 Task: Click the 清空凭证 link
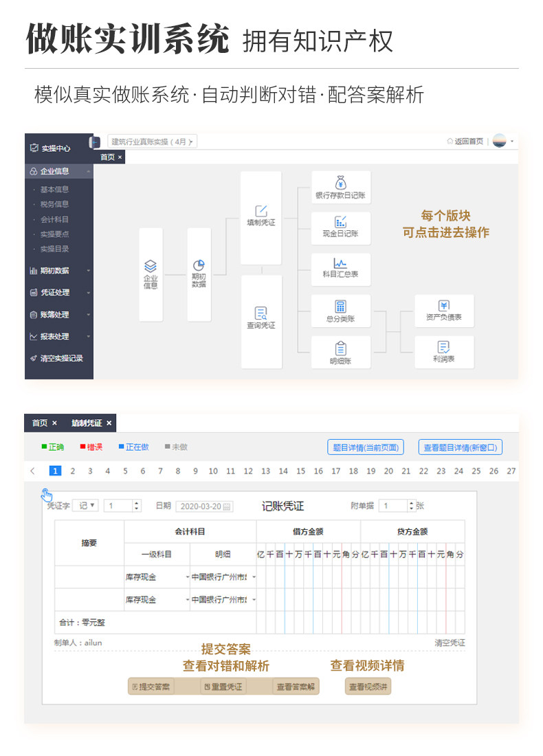[x=450, y=643]
